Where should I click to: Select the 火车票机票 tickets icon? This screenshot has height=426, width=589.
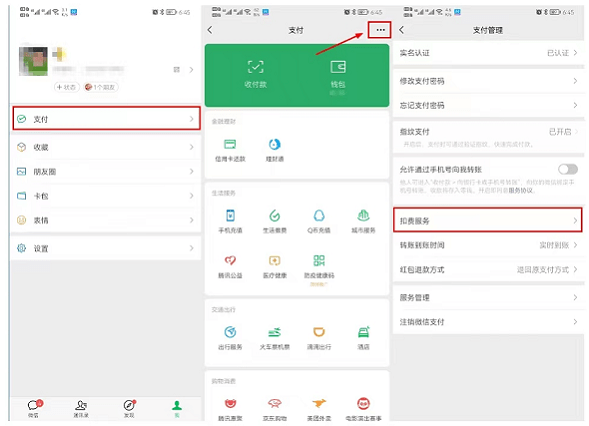[275, 332]
